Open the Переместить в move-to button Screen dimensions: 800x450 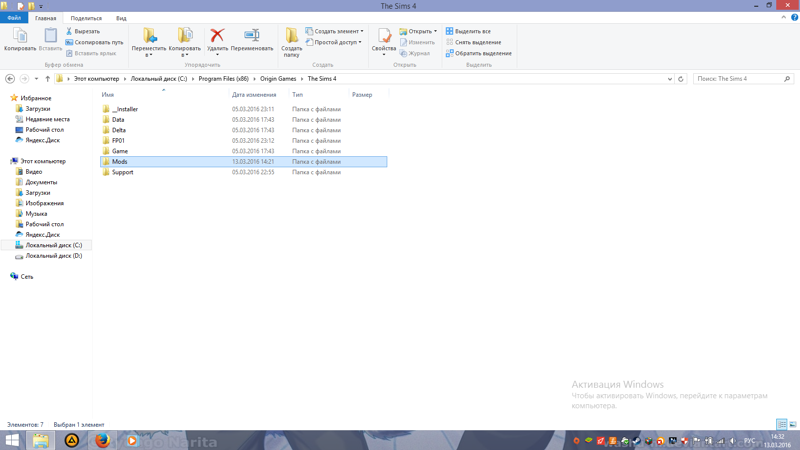point(148,42)
